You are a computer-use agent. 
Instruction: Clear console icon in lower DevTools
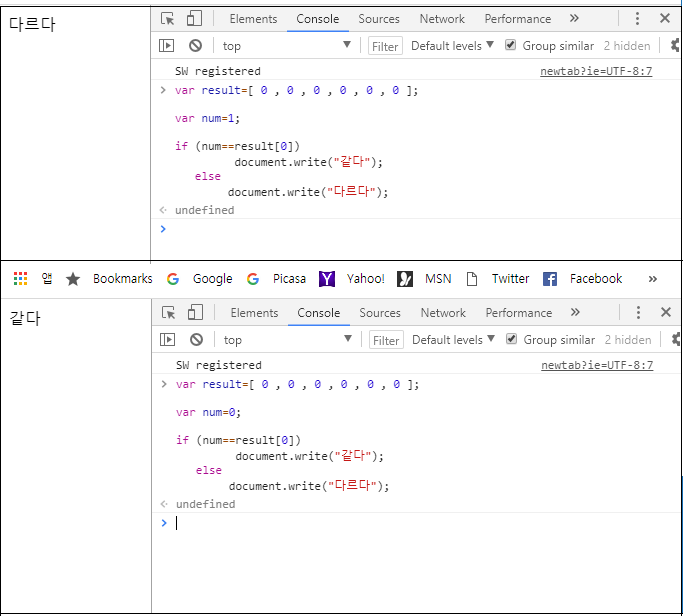coord(196,339)
